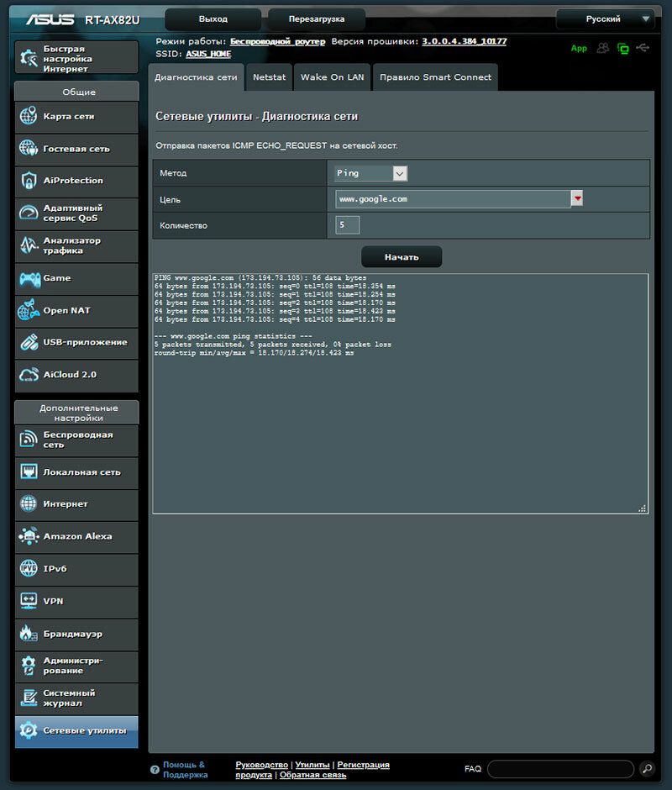Select the Гостевая сеть icon
The image size is (672, 790).
(29, 148)
